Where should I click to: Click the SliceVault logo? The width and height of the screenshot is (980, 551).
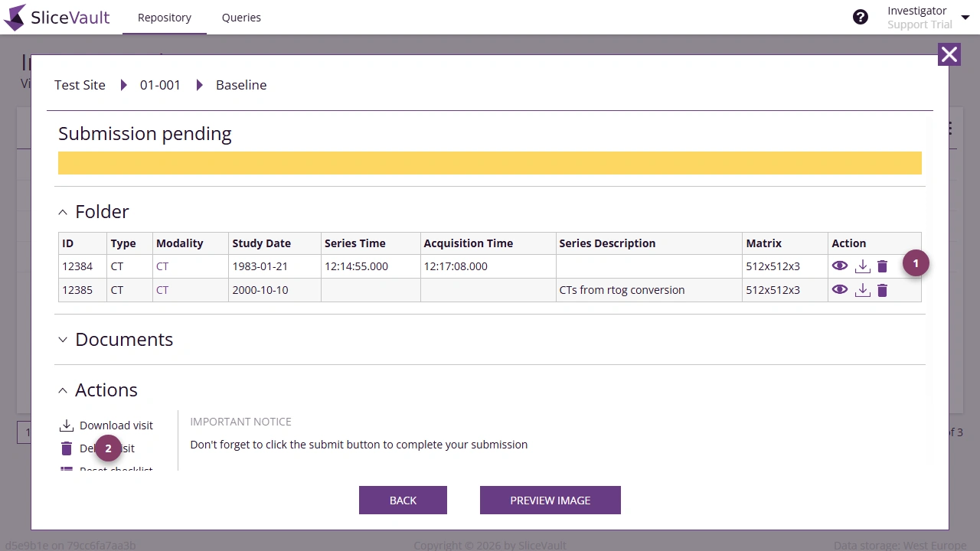click(x=57, y=18)
